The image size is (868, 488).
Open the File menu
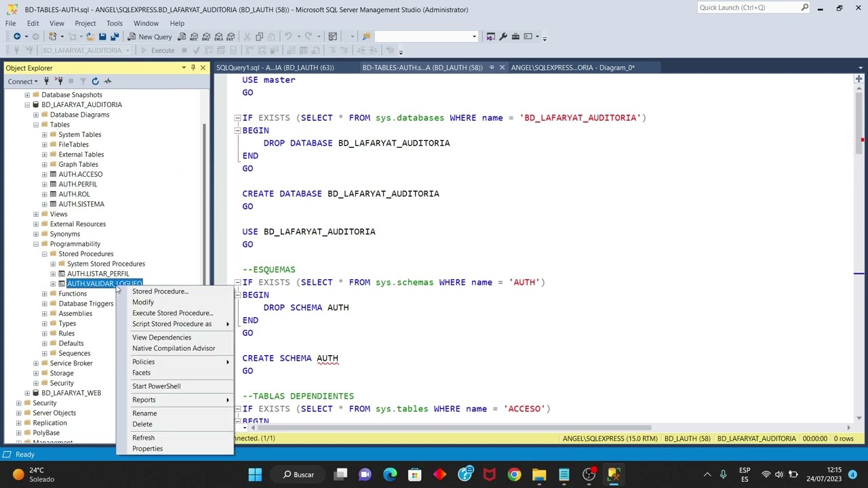(x=11, y=23)
